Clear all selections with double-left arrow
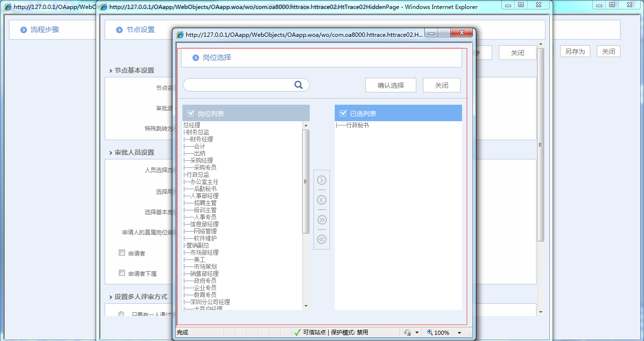644x341 pixels. pyautogui.click(x=322, y=239)
